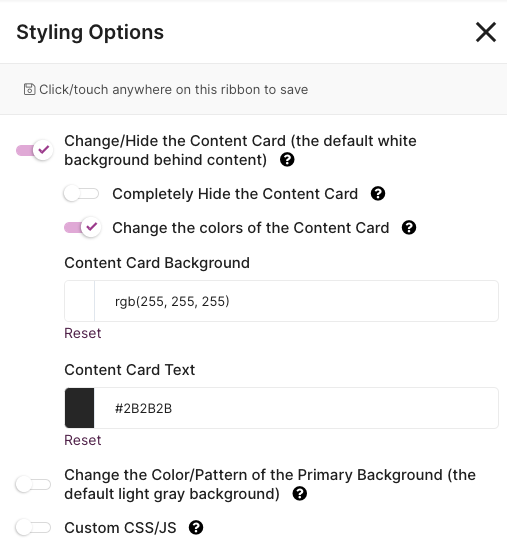Reset the Content Card Text color
The width and height of the screenshot is (507, 556).
click(83, 440)
